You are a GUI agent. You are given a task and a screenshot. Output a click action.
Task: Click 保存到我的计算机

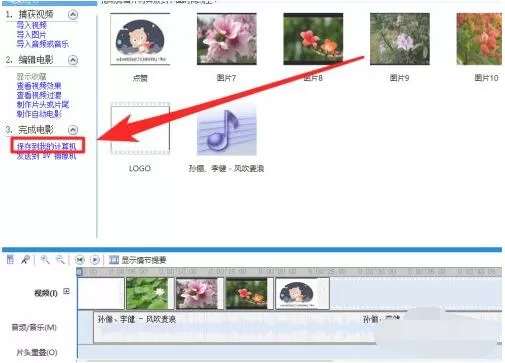point(47,146)
